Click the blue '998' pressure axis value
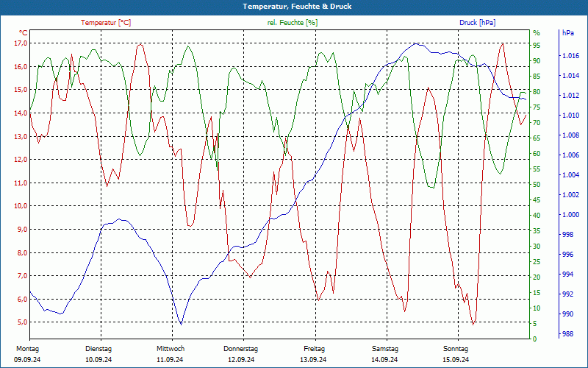Screen dimensions: 588x368 pos(568,235)
